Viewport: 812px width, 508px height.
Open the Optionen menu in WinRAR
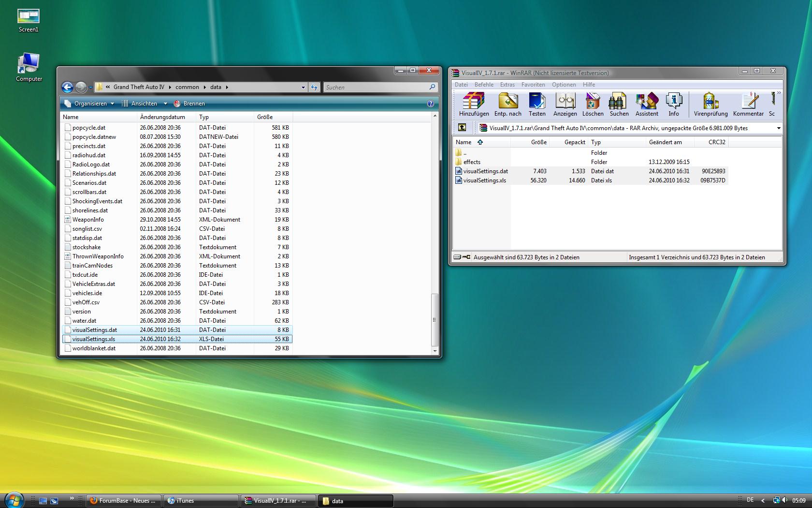click(564, 85)
